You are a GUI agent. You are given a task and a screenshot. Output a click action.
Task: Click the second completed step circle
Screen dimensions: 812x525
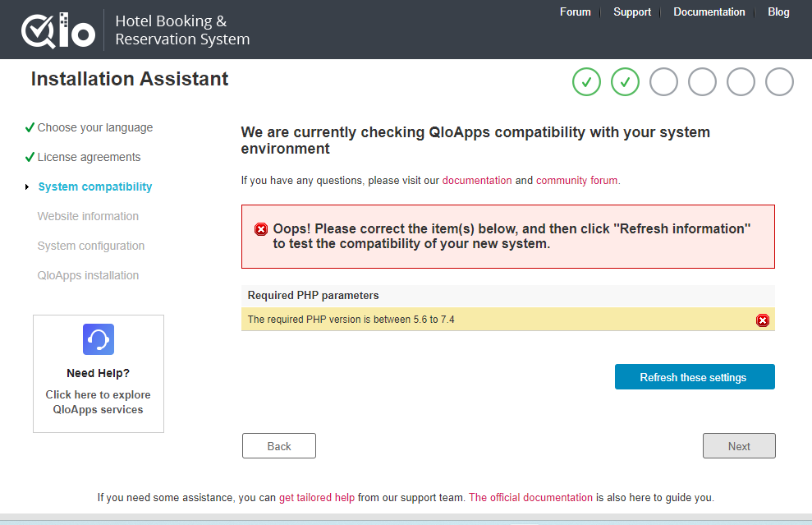(x=625, y=82)
